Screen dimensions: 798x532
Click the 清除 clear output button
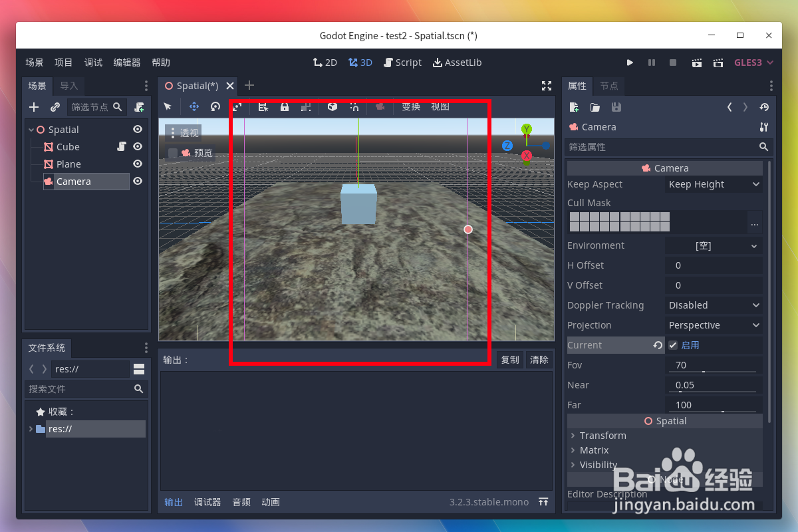pyautogui.click(x=539, y=360)
